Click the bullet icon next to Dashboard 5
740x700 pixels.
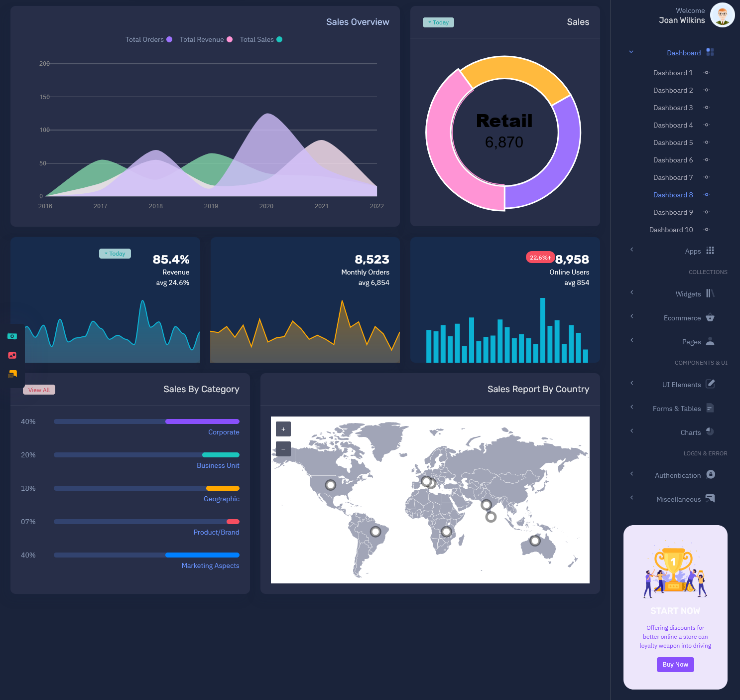[x=706, y=142]
